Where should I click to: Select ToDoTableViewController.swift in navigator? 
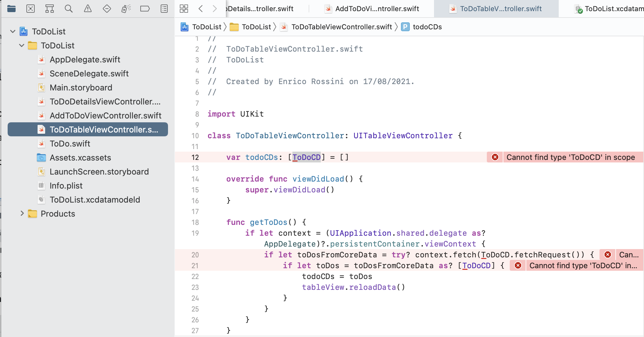pos(88,129)
